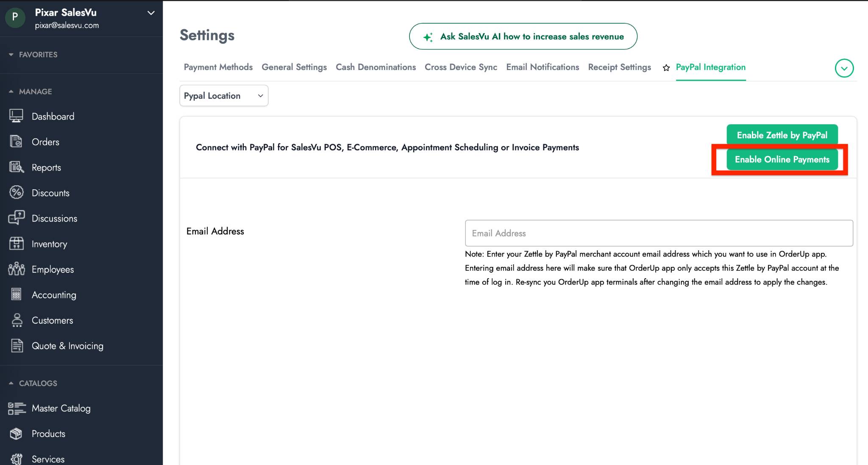Open Dashboard from the sidebar
Viewport: 868px width, 465px height.
tap(53, 116)
